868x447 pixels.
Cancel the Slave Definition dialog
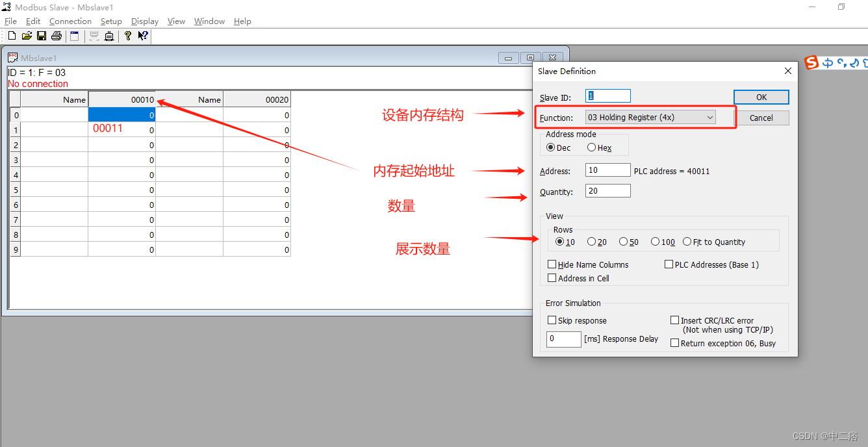[x=761, y=118]
